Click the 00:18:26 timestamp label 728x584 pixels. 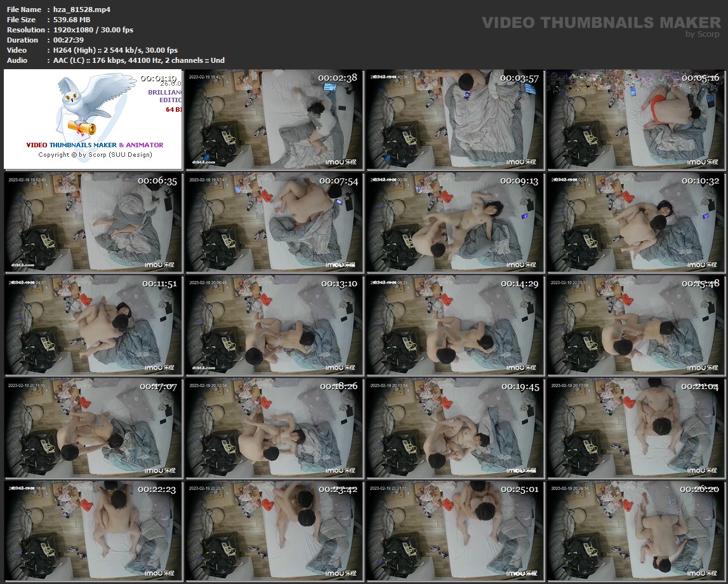click(338, 387)
